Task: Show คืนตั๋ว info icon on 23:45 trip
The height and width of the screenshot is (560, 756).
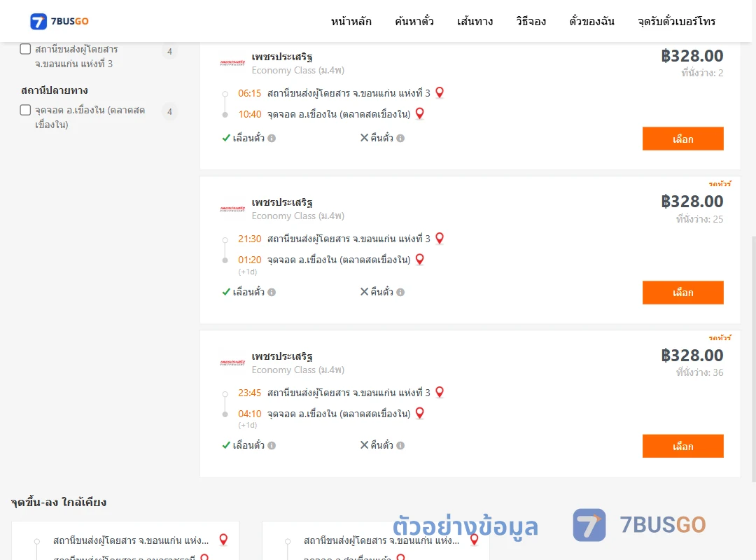Action: tap(400, 446)
